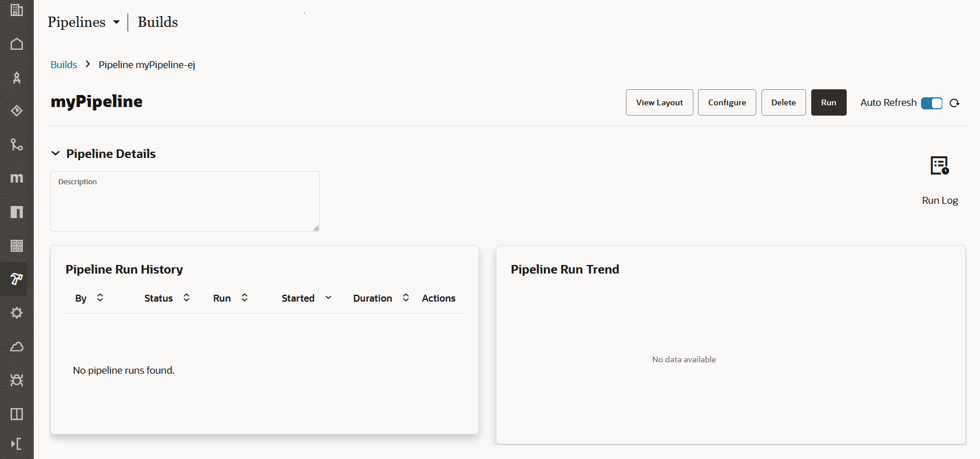Collapse the Pipeline Details section
The width and height of the screenshot is (980, 459).
[x=55, y=153]
